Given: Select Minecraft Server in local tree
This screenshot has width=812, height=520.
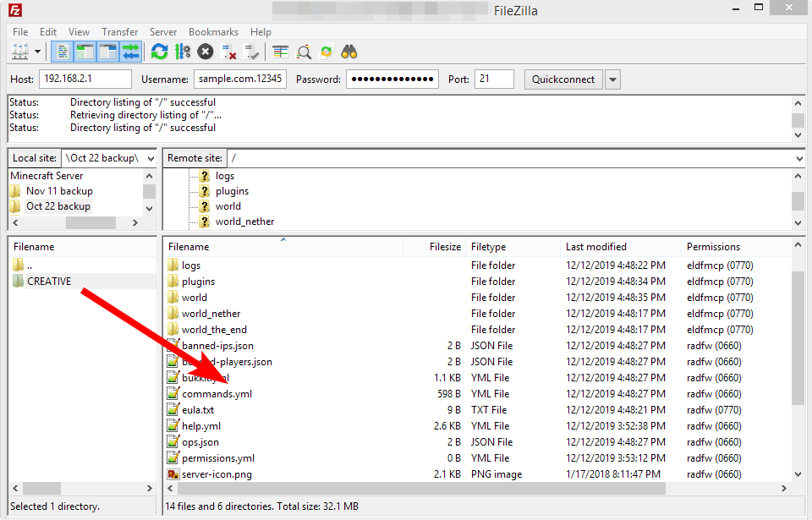Looking at the screenshot, I should (47, 176).
